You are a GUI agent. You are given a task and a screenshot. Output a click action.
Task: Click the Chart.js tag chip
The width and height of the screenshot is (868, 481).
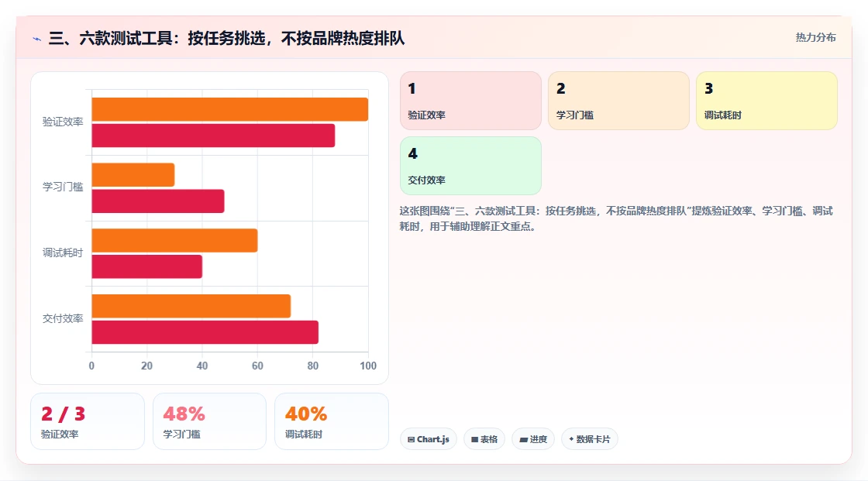click(x=429, y=439)
